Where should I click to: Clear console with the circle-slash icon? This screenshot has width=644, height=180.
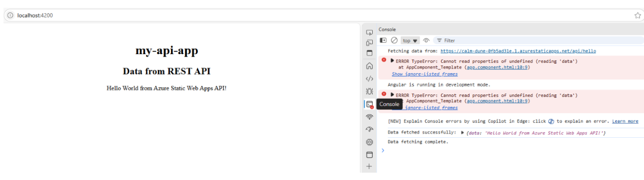[x=394, y=40]
